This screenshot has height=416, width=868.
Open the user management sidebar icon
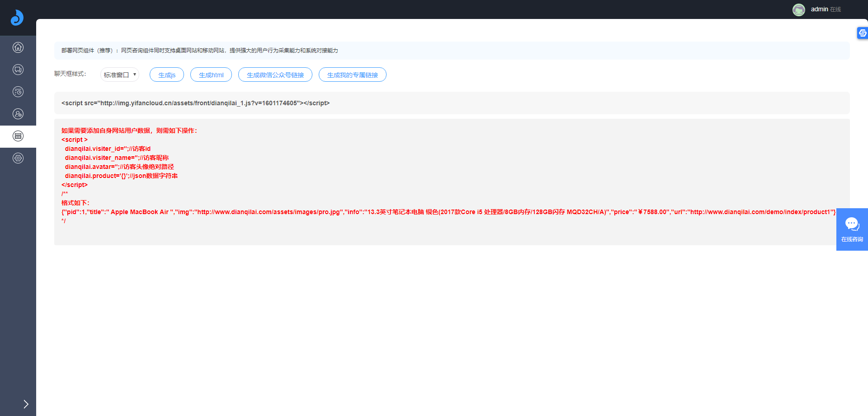tap(18, 114)
